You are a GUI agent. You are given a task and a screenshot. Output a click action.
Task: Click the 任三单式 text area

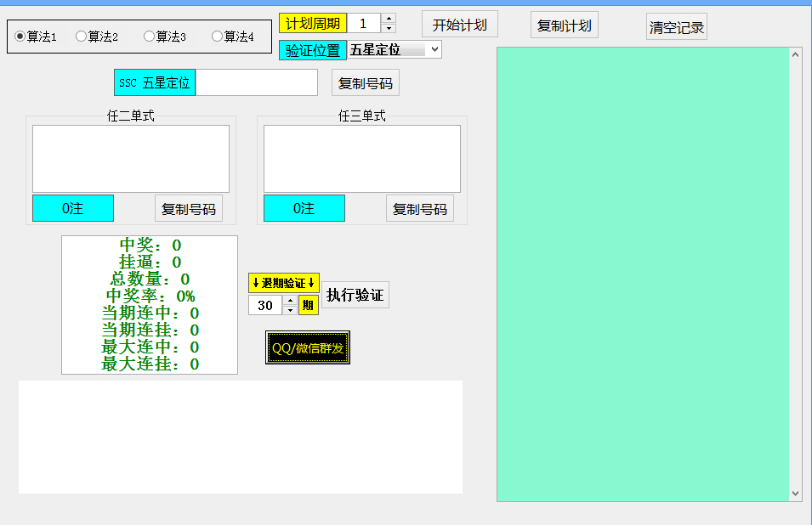362,159
